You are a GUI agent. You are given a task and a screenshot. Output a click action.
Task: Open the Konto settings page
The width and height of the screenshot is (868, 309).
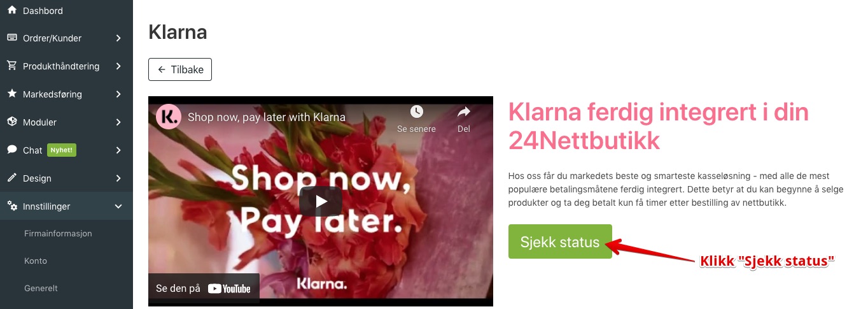(36, 261)
